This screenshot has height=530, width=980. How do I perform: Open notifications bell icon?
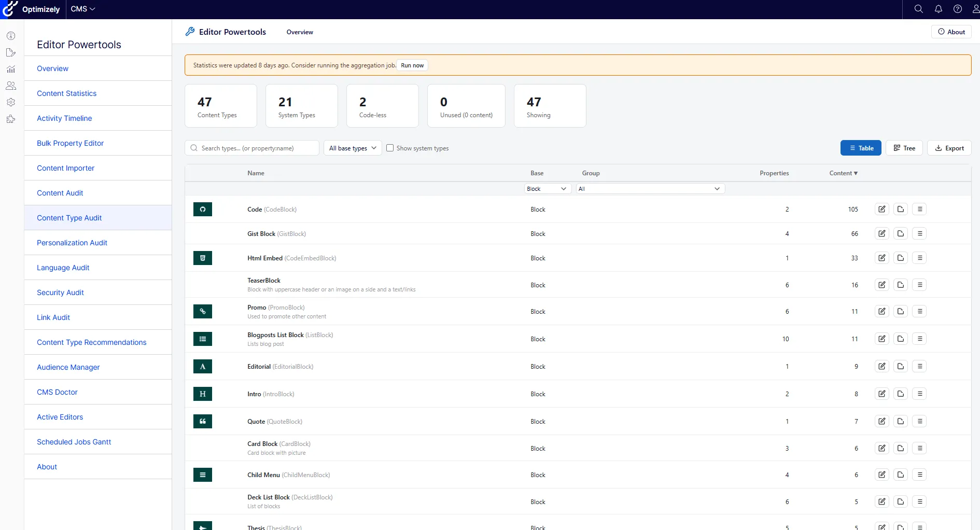pyautogui.click(x=938, y=9)
